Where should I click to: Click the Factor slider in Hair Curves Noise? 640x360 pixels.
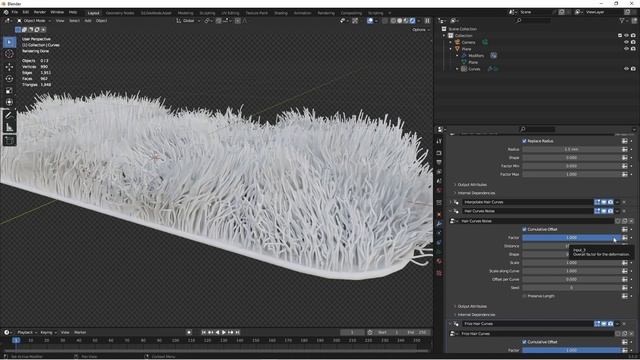coord(571,238)
